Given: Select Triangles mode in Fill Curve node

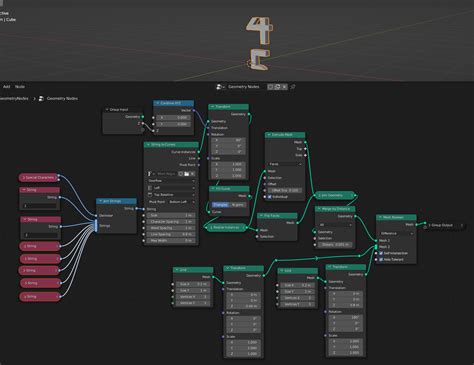Looking at the screenshot, I should click(x=220, y=205).
